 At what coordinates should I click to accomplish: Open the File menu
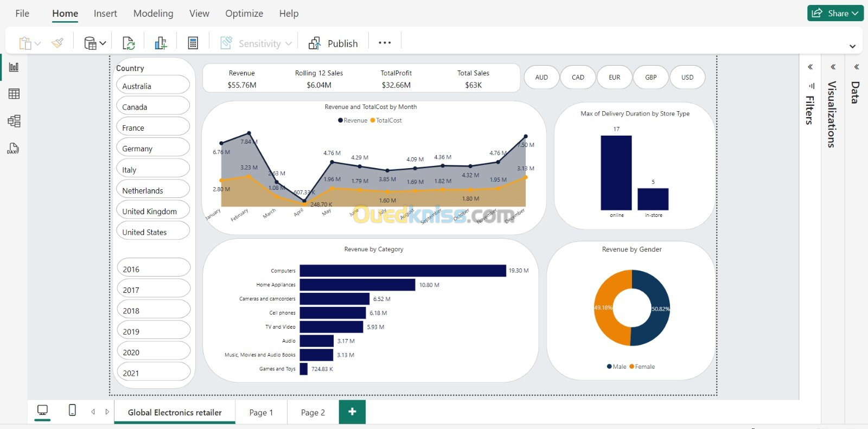point(22,14)
